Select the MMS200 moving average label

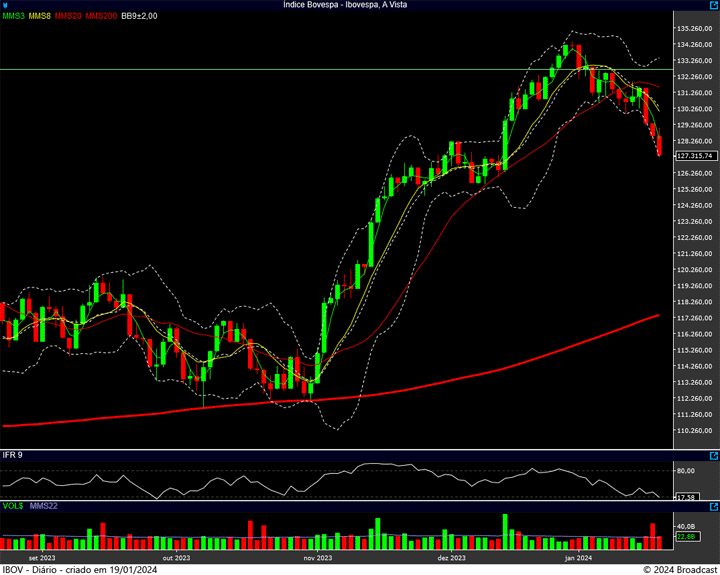(101, 16)
